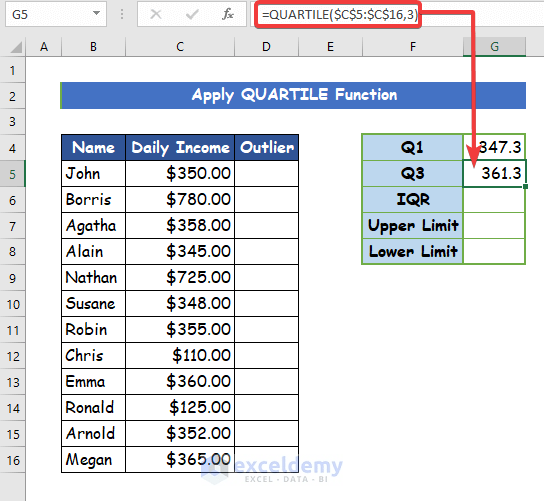Click the Select All corner triangle
Image resolution: width=544 pixels, height=501 pixels.
pyautogui.click(x=16, y=47)
